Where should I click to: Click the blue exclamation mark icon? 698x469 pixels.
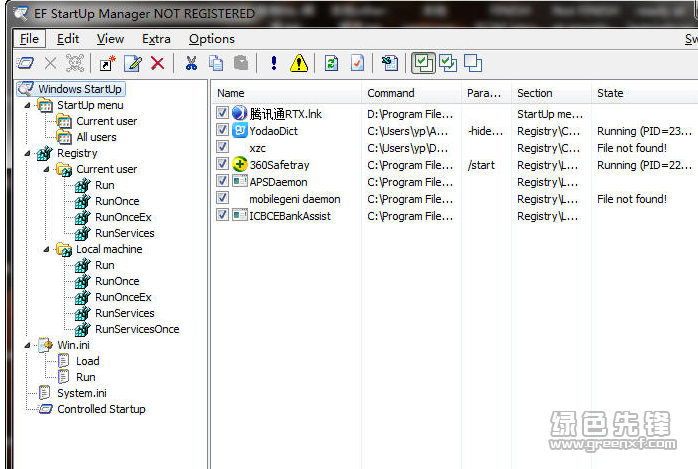tap(274, 63)
